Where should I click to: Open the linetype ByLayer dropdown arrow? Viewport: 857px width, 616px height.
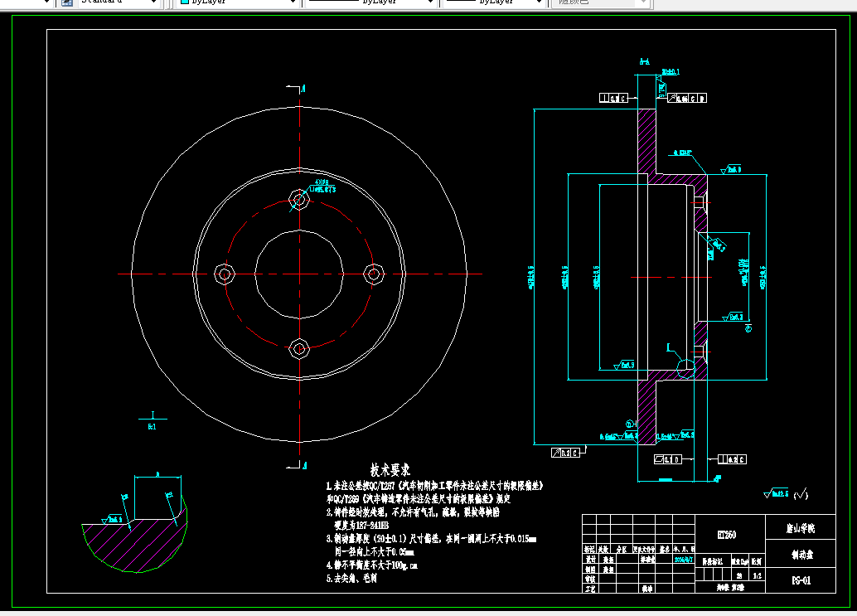(430, 2)
